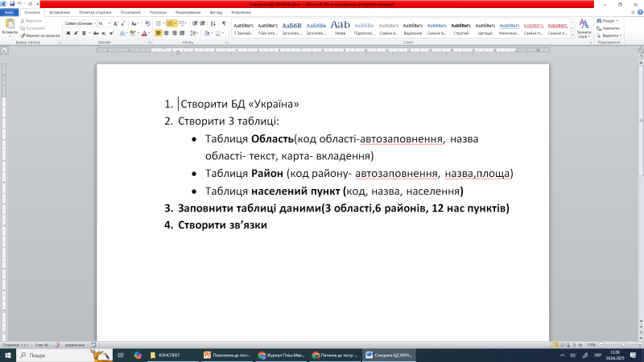Viewport: 644px width, 362px height.
Task: Toggle the show paragraph marks (¶) button
Action: [x=223, y=24]
